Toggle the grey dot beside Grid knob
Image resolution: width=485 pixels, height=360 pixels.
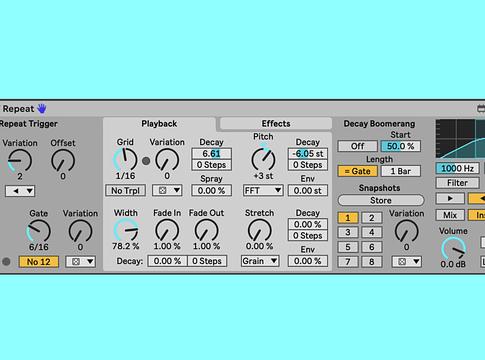click(146, 161)
